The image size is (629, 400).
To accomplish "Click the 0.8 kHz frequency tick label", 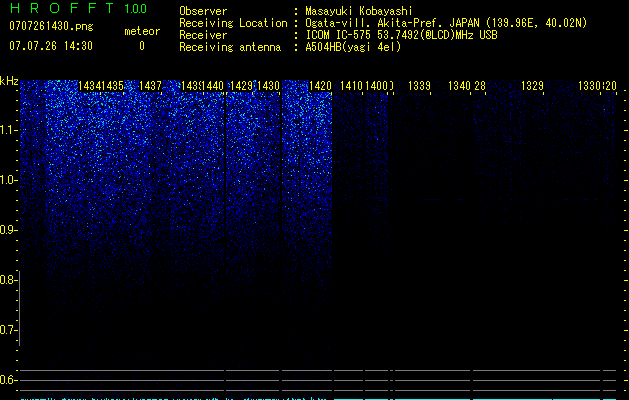I will tap(8, 280).
